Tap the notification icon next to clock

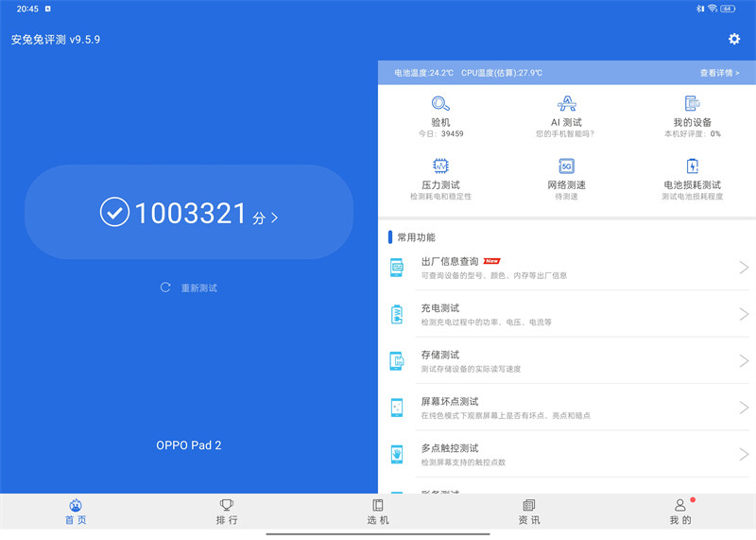48,9
